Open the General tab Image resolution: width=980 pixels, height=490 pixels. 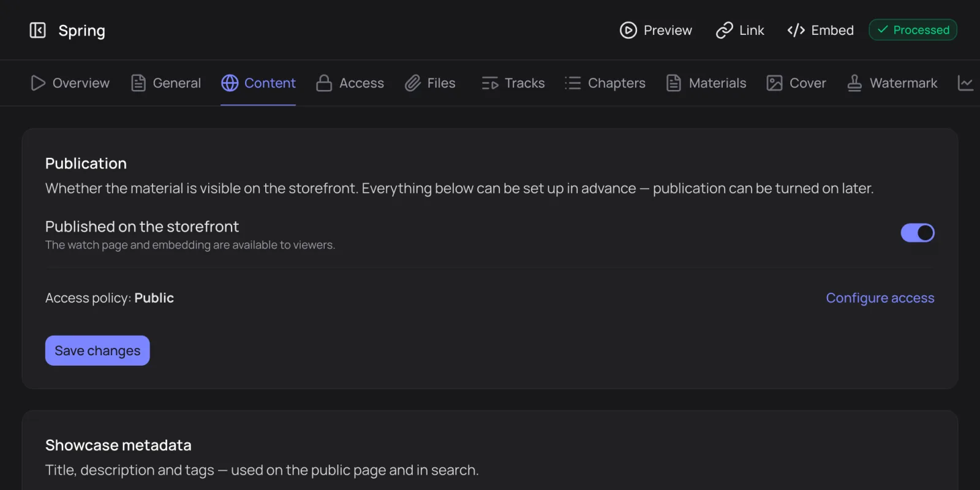[166, 83]
